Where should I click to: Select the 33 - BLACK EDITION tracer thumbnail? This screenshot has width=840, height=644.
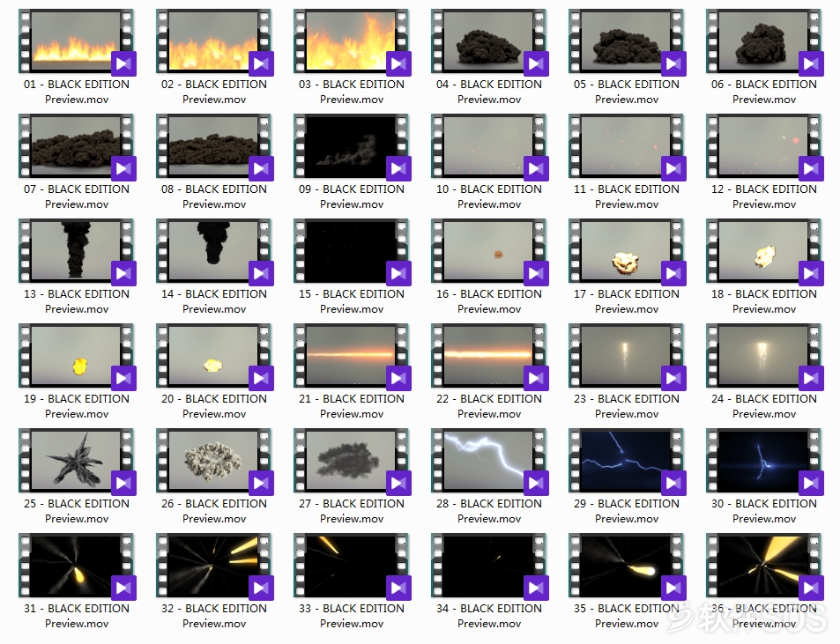352,566
